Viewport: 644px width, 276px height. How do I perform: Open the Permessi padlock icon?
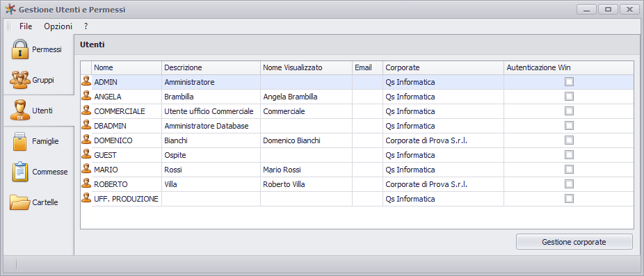click(20, 49)
